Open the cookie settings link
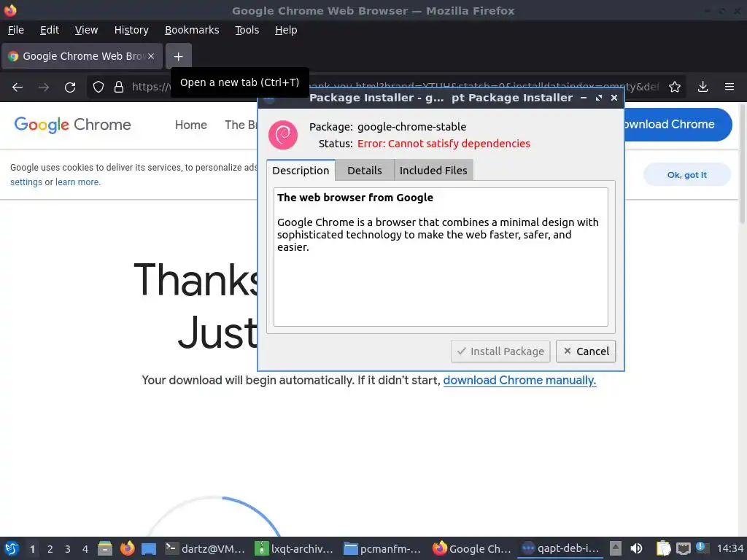Viewport: 747px width, 560px height. tap(26, 182)
